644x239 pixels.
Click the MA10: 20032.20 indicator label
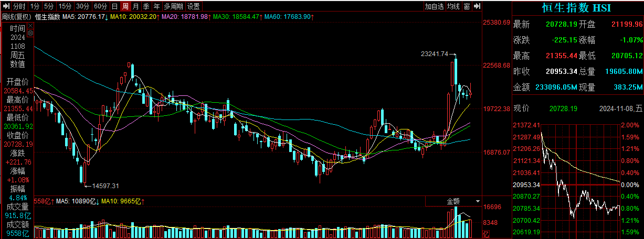point(134,17)
